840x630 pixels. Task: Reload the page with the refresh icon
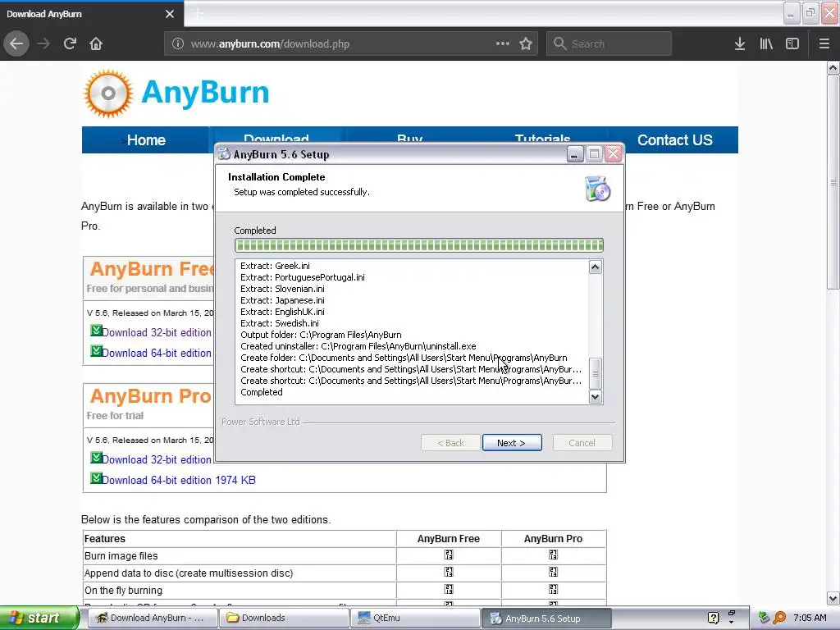click(x=70, y=43)
